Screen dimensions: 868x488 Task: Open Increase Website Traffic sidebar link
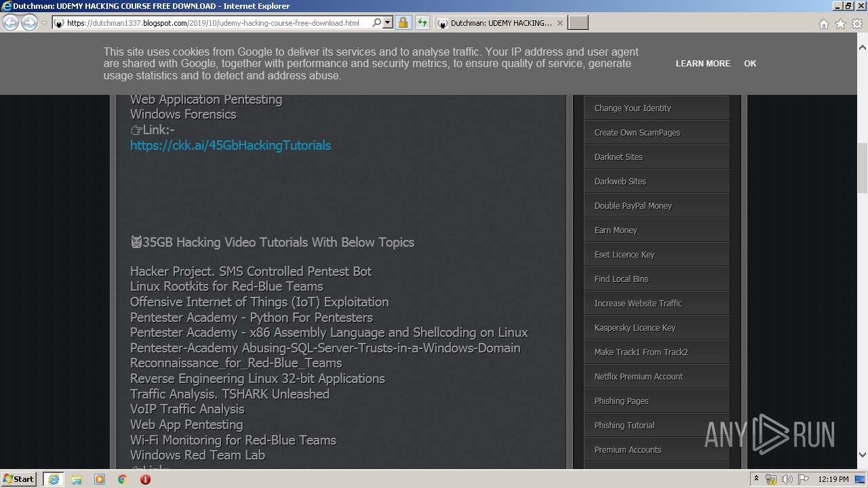[656, 303]
